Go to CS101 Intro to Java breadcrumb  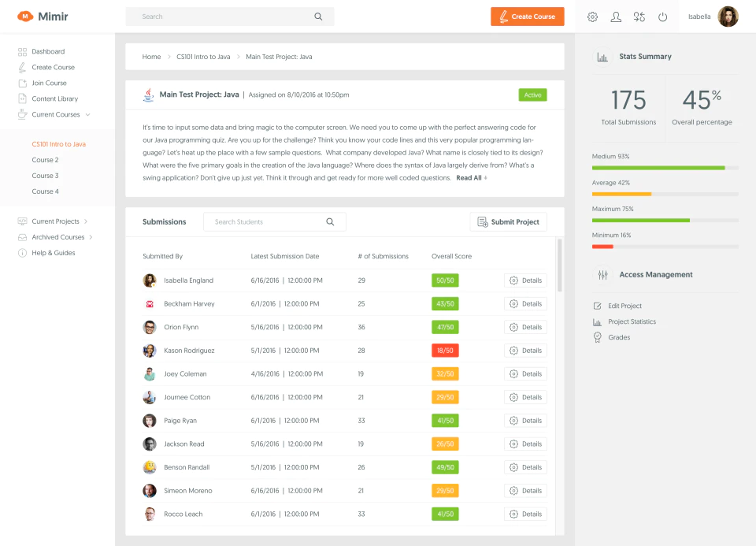[x=203, y=57]
